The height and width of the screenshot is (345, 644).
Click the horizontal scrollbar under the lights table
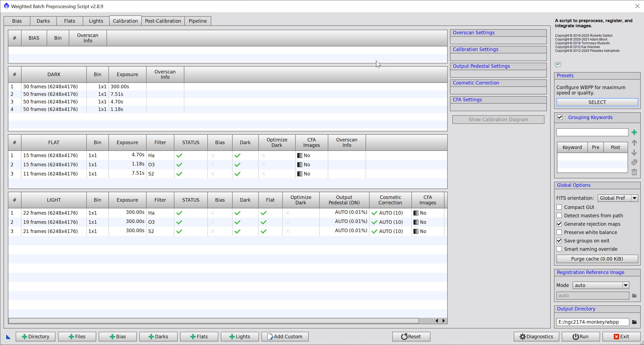pyautogui.click(x=213, y=320)
